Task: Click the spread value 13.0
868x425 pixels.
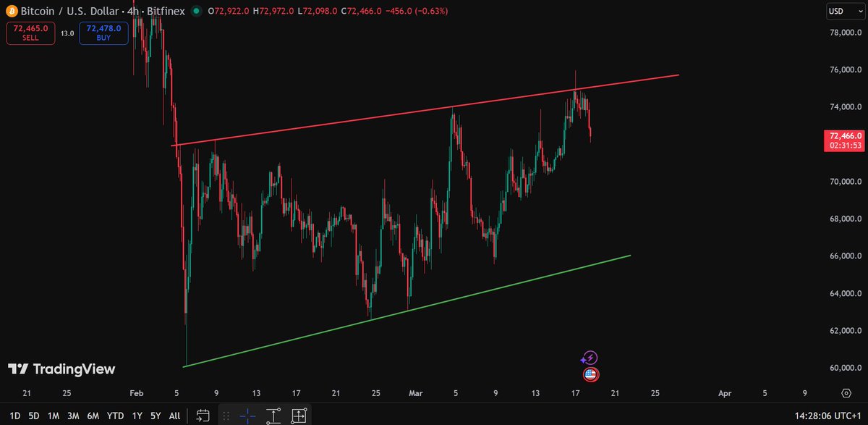Action: (66, 33)
